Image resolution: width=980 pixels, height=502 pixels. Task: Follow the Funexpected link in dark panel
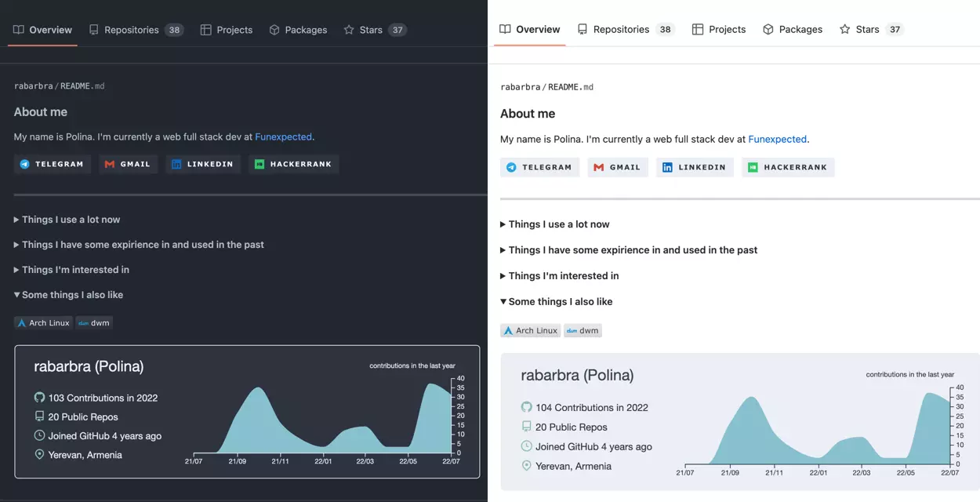click(x=284, y=136)
